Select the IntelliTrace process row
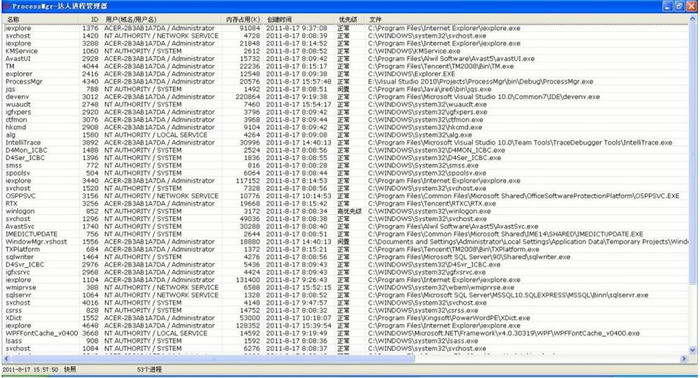The height and width of the screenshot is (378, 700). coord(346,142)
